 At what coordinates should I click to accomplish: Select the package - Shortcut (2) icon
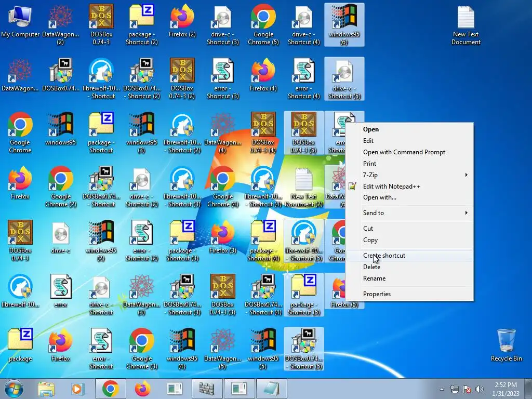[x=142, y=25]
